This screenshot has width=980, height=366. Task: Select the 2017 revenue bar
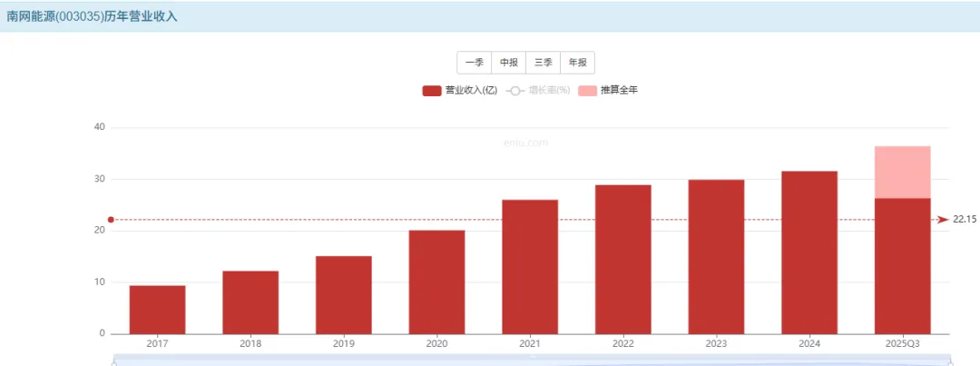(x=158, y=310)
